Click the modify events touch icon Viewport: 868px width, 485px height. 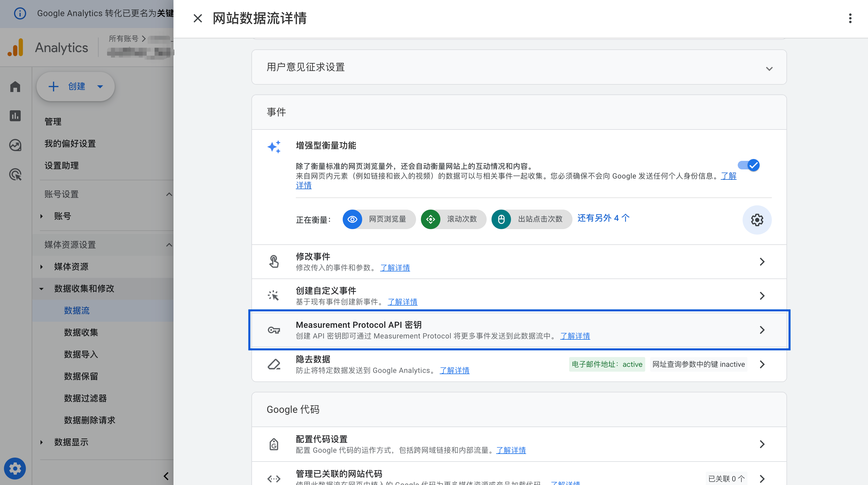click(x=274, y=261)
